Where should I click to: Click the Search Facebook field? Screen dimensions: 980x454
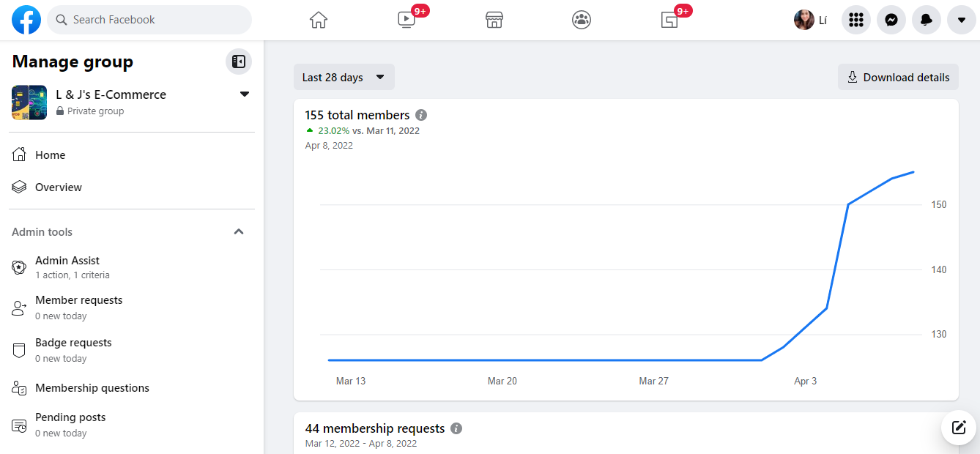(x=150, y=20)
